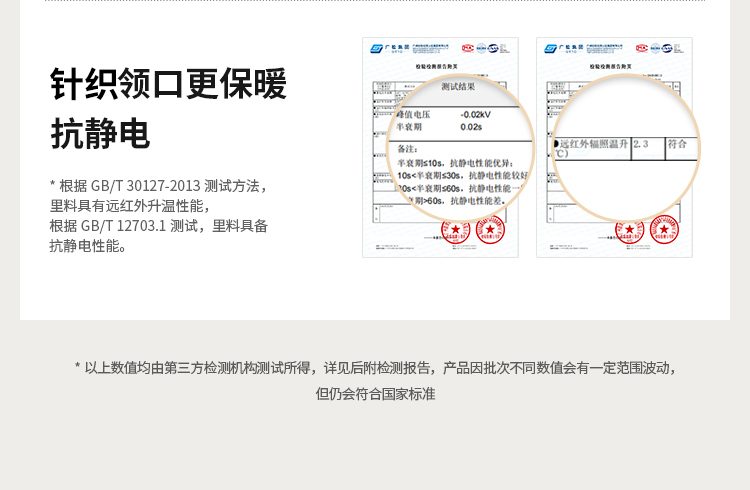Screen dimensions: 750x490
Task: Click certification logos on right report header
Action: pyautogui.click(x=659, y=48)
